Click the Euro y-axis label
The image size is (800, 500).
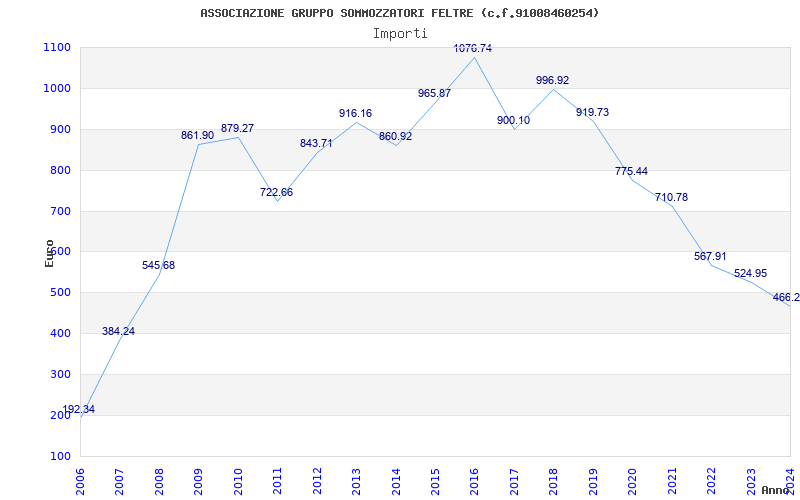click(49, 253)
